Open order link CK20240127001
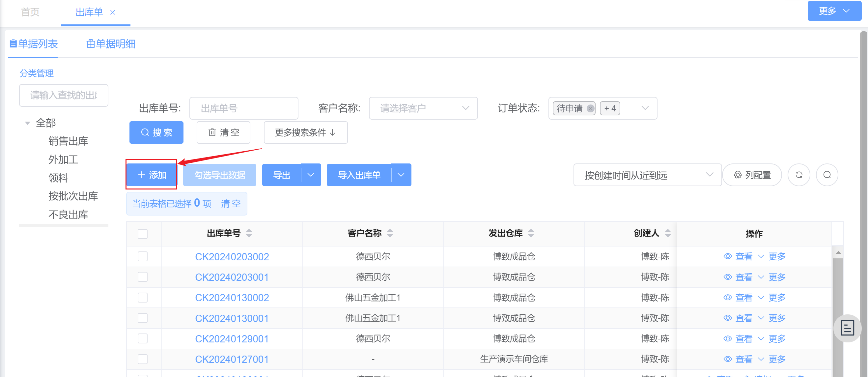 [x=232, y=359]
